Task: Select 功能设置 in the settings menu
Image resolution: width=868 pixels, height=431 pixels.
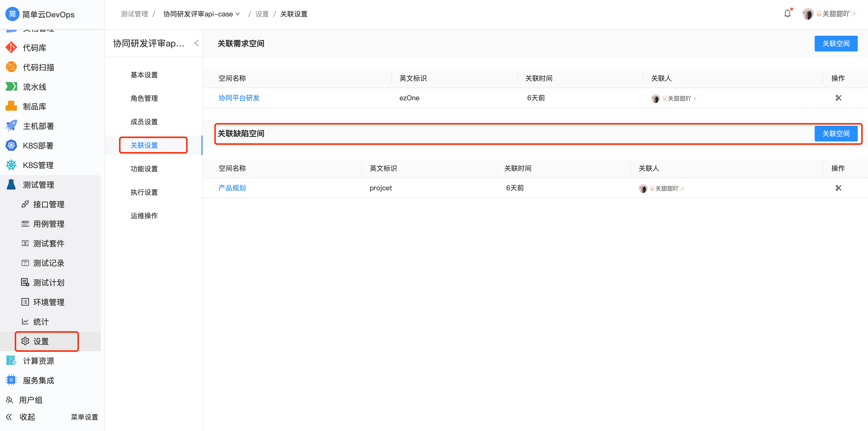Action: (x=144, y=169)
